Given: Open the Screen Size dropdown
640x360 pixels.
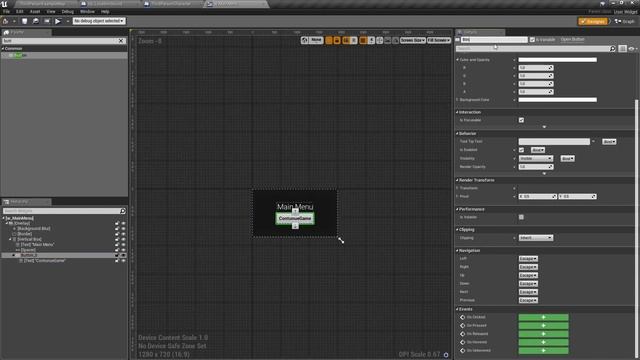Looking at the screenshot, I should [x=412, y=40].
